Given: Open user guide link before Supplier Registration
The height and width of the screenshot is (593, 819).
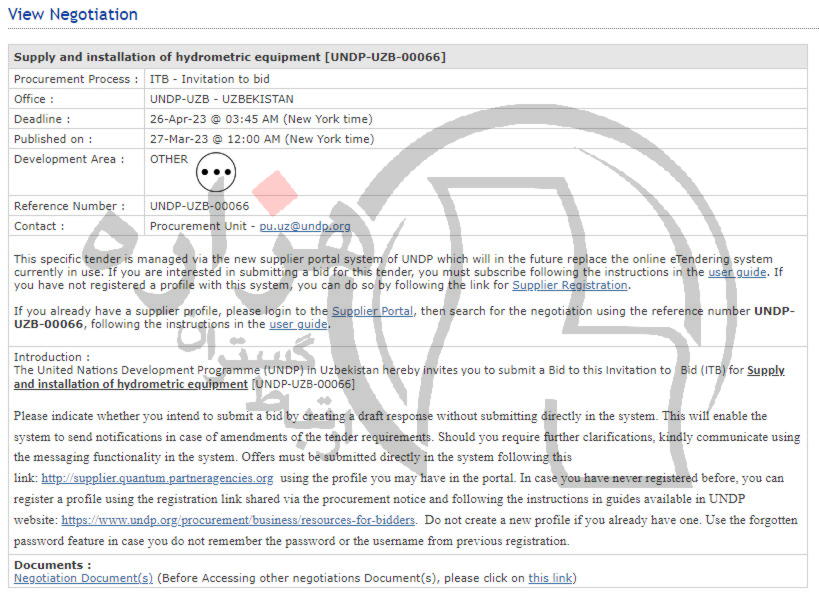Looking at the screenshot, I should coord(737,271).
